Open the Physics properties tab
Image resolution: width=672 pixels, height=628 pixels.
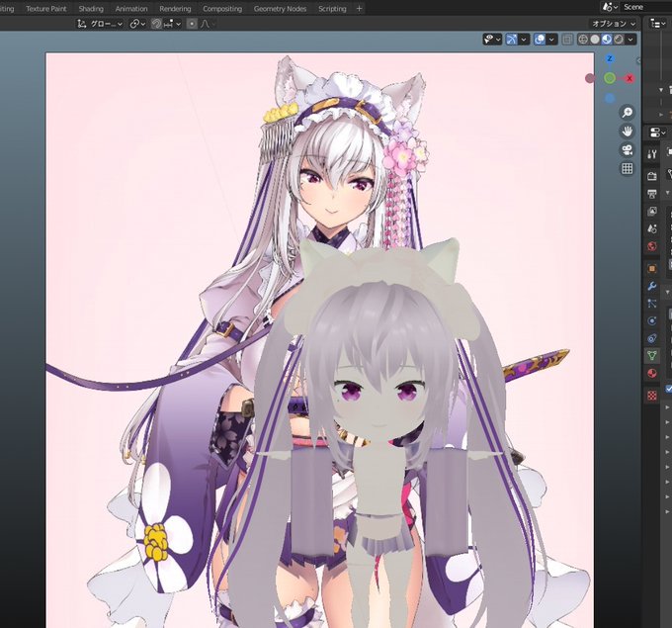tap(652, 320)
